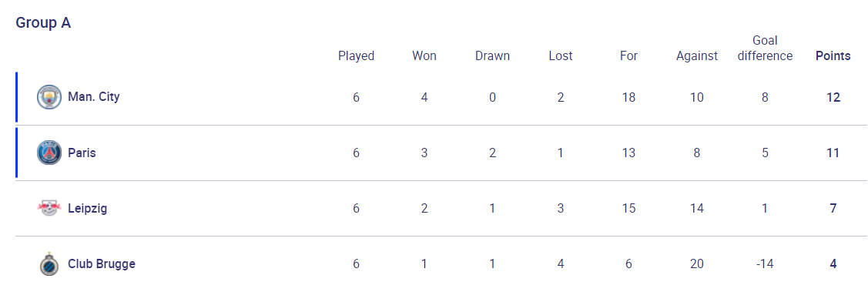The height and width of the screenshot is (302, 868).
Task: Select Paris's 11 points value
Action: [x=833, y=153]
